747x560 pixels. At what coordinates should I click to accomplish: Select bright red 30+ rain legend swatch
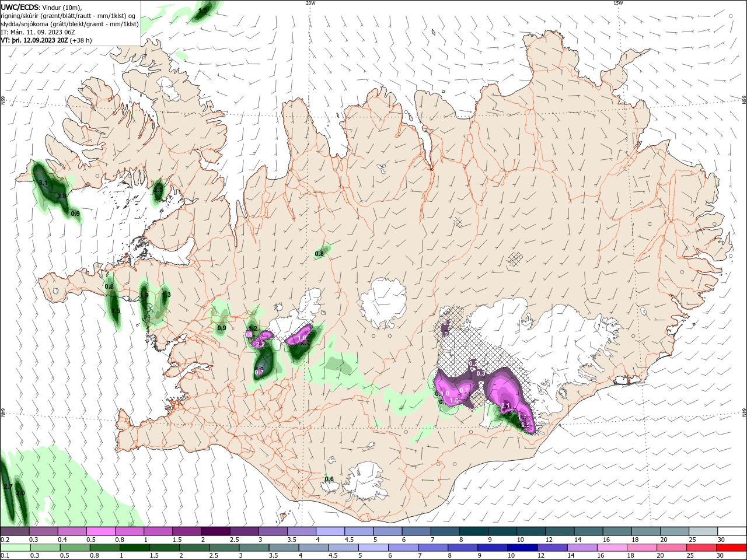[732, 548]
